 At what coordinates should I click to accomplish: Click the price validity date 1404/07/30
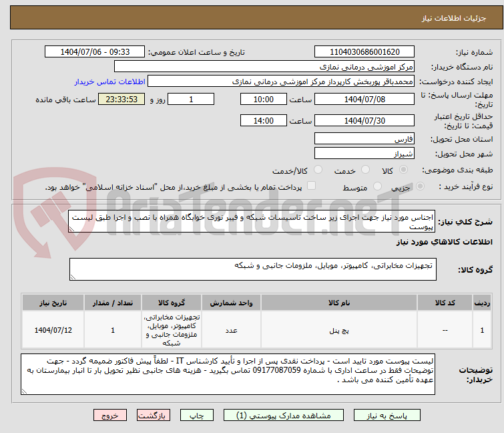(x=364, y=121)
